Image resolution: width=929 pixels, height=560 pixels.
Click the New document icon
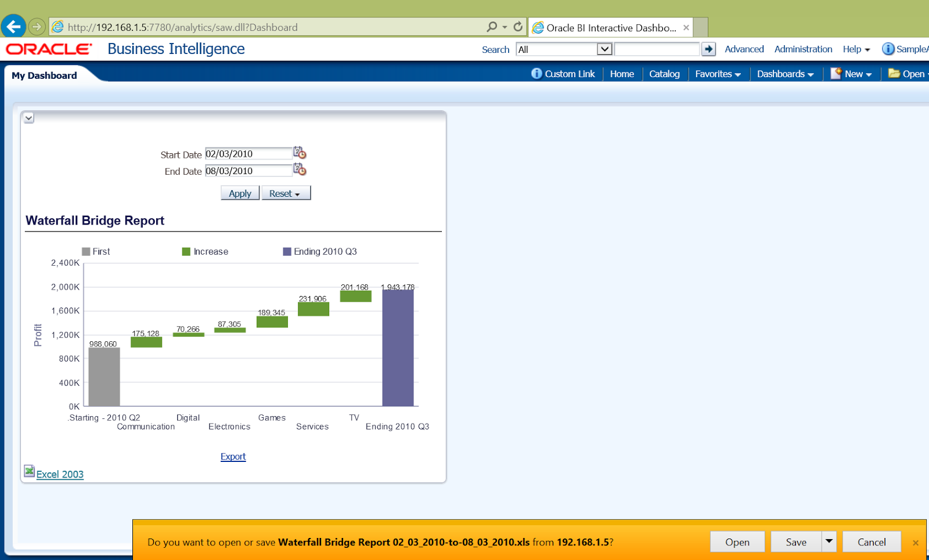tap(836, 73)
